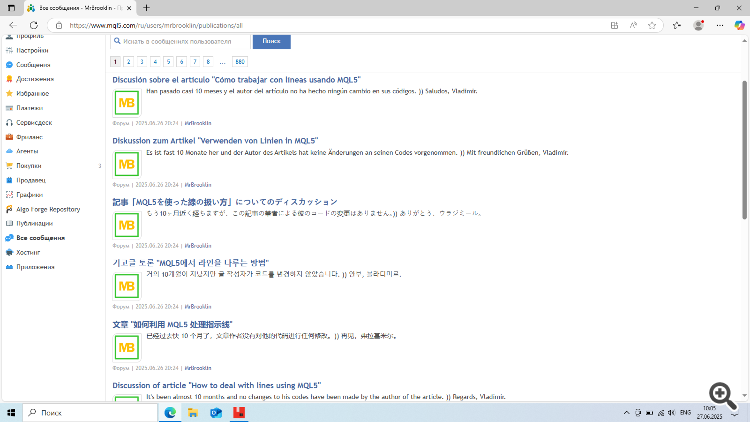
Task: Open Покупки cart icon
Action: click(9, 166)
